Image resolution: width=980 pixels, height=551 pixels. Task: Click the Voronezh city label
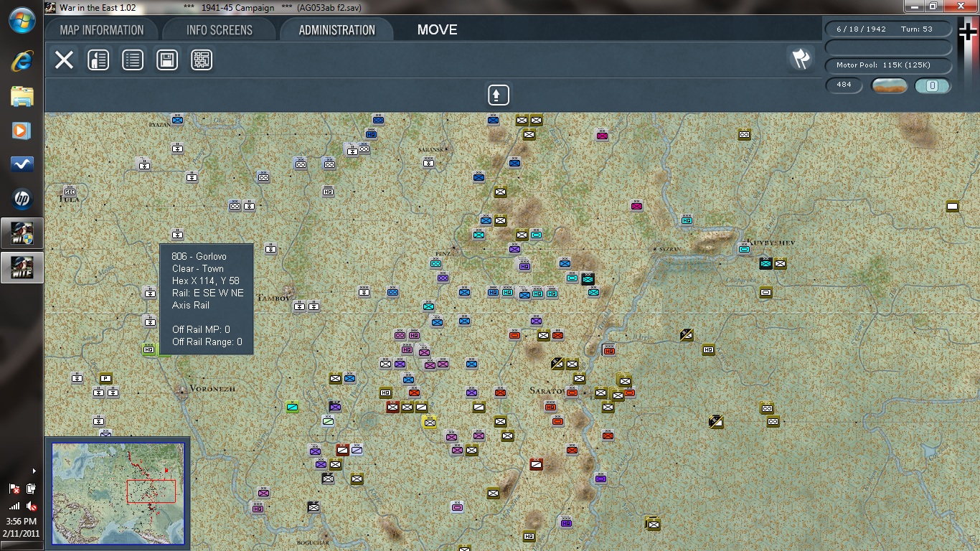coord(212,388)
